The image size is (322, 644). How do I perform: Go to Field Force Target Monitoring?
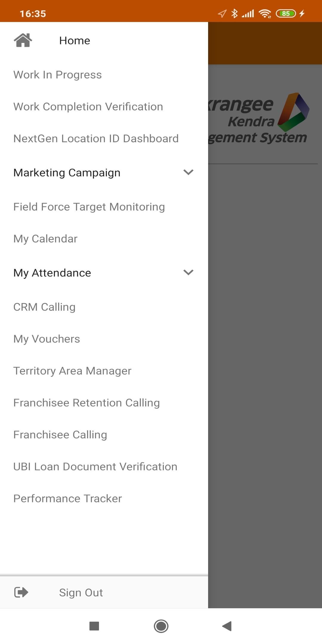(89, 207)
